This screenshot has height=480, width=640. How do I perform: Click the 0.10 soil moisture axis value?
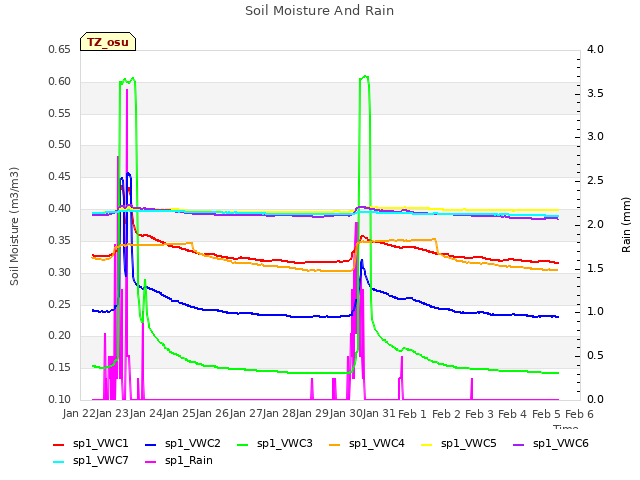click(60, 399)
